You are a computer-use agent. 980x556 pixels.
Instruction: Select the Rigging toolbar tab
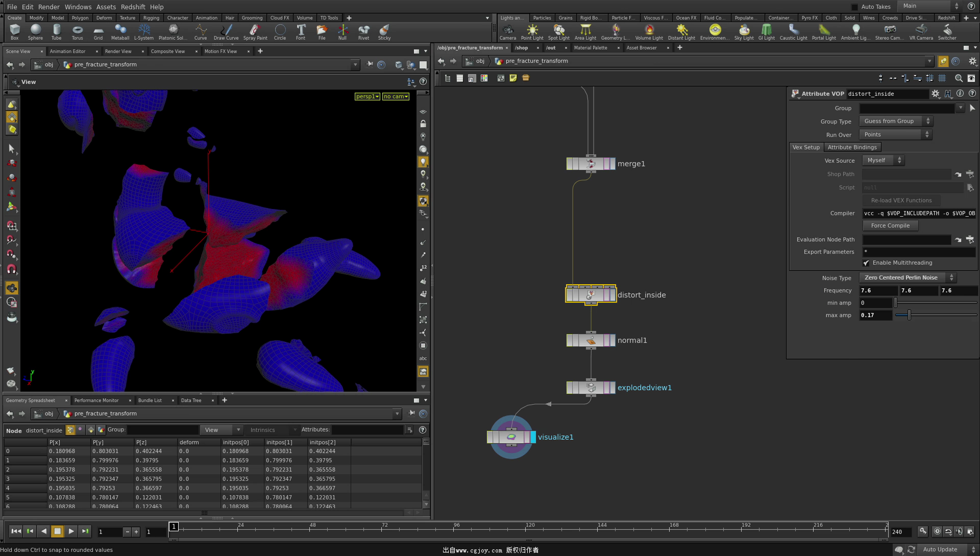click(151, 17)
